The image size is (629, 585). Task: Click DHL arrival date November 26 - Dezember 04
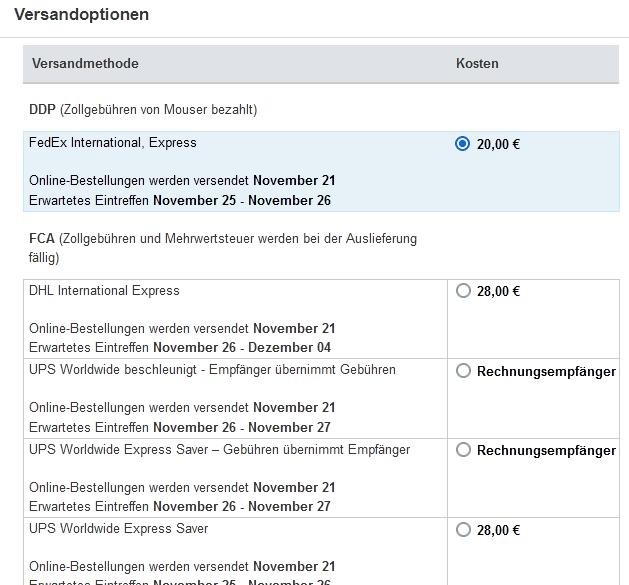coord(242,348)
